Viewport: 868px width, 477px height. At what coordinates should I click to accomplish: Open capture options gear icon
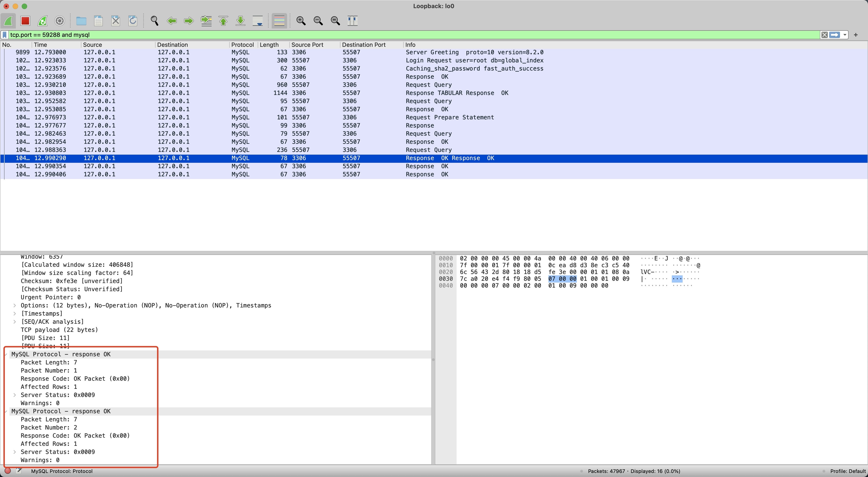60,21
